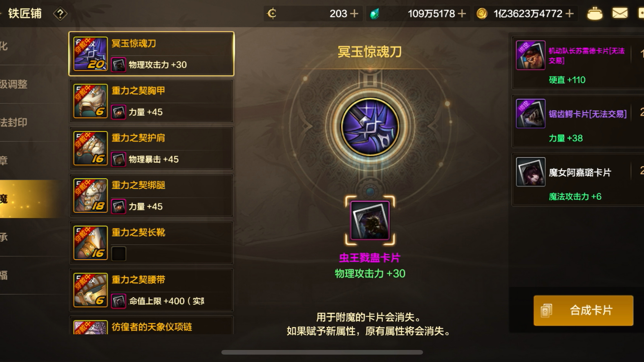The height and width of the screenshot is (362, 644).
Task: Add gems via plus beside 109万5178
Action: [462, 14]
